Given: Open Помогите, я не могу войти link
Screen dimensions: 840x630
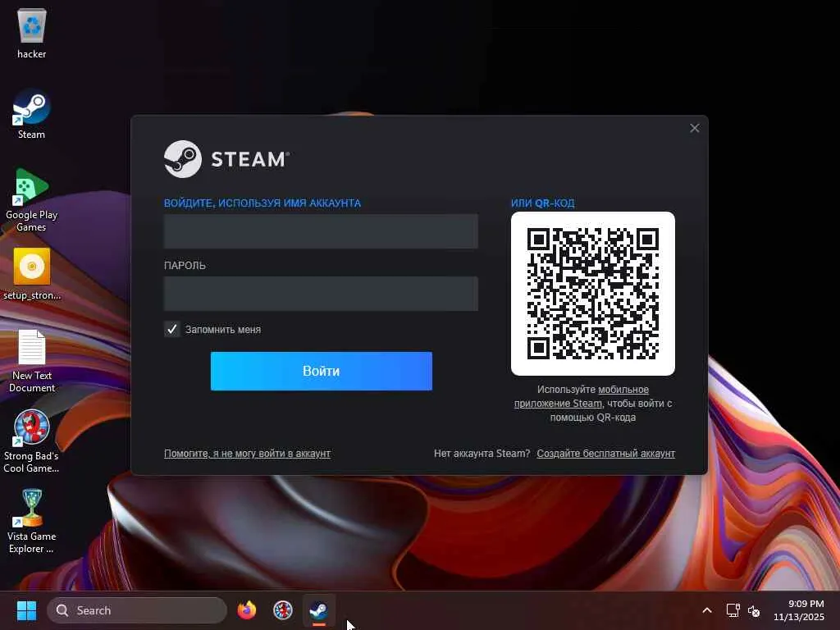Looking at the screenshot, I should tap(247, 453).
